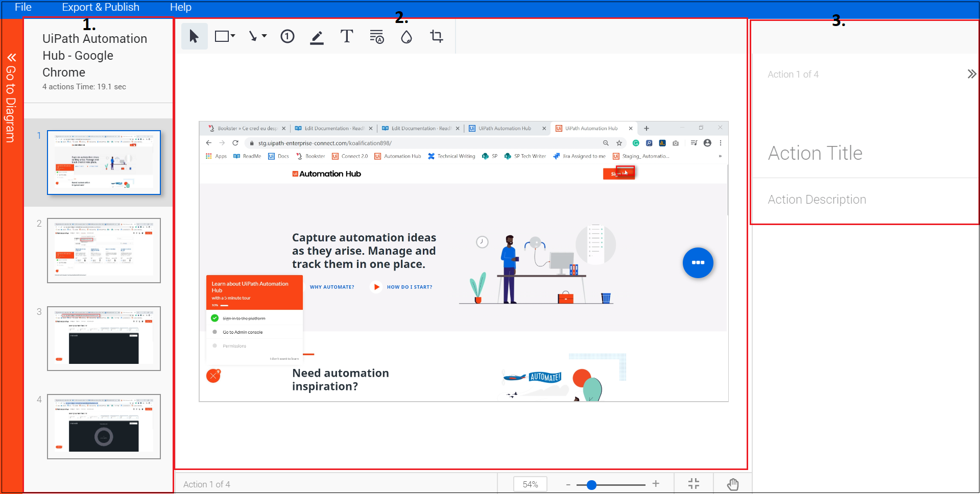
Task: Open the File menu
Action: [x=23, y=7]
